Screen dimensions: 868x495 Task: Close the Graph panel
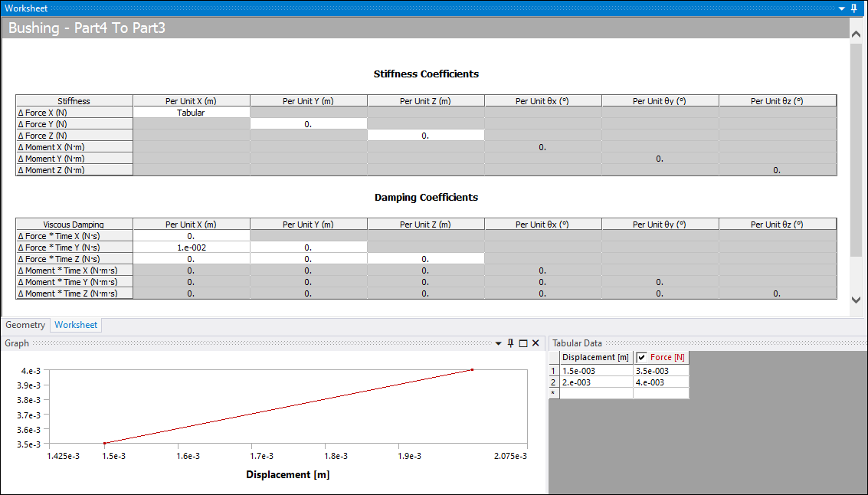536,343
